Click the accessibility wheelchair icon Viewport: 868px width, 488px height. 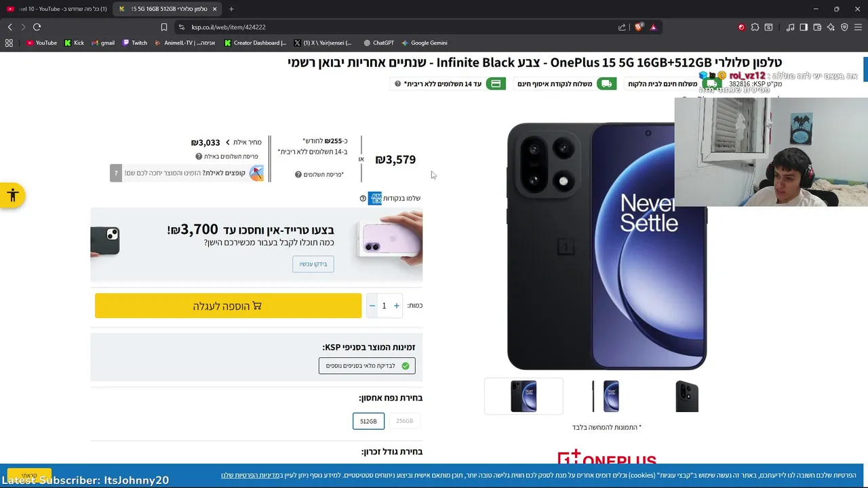point(12,196)
